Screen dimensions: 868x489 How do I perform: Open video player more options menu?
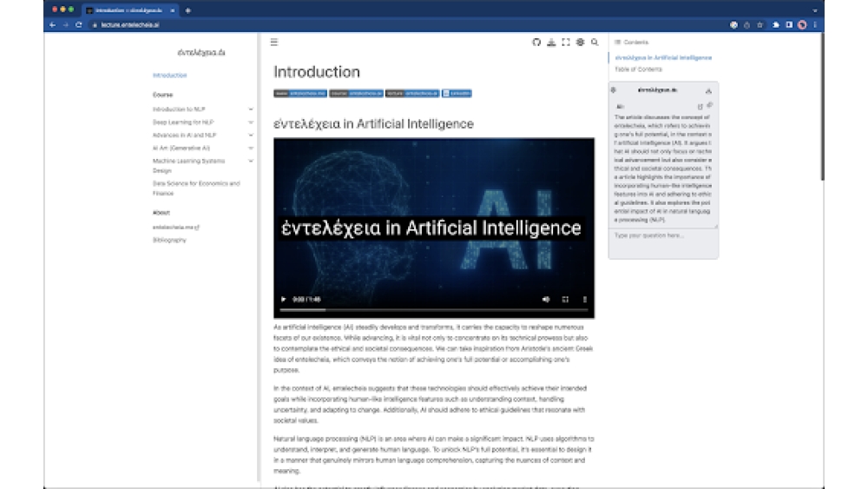pos(584,299)
